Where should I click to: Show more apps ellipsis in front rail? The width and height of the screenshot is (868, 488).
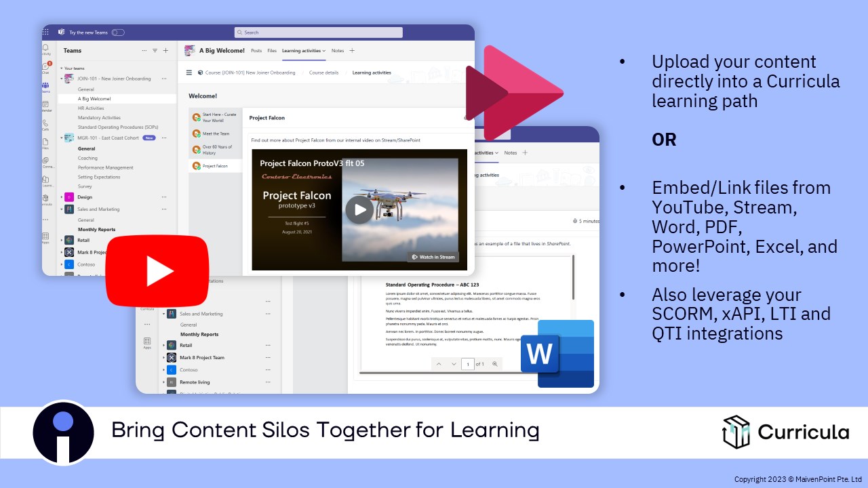point(46,219)
